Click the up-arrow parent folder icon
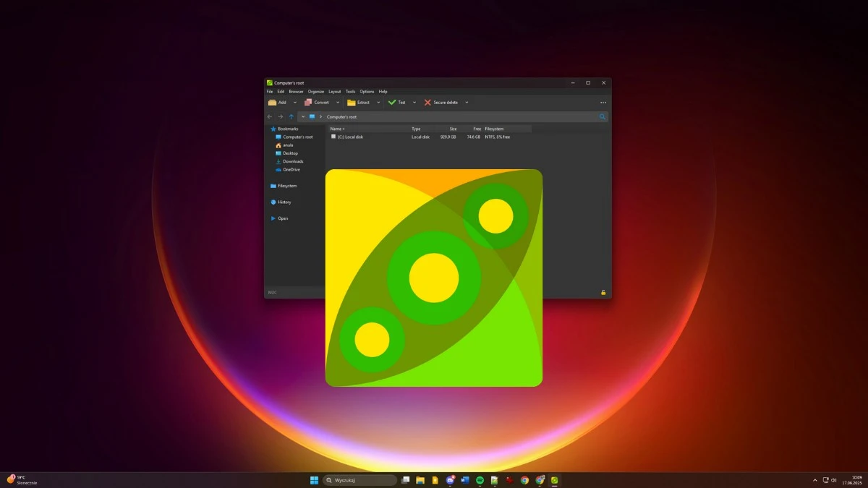The image size is (868, 488). pos(292,116)
